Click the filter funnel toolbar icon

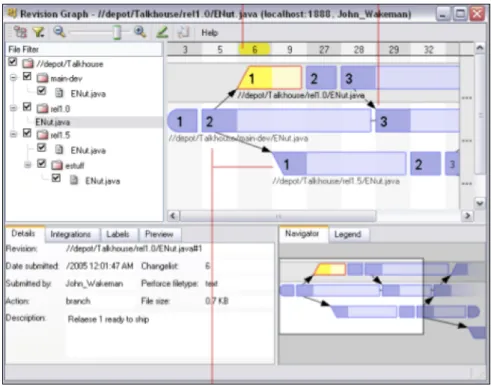click(x=39, y=32)
